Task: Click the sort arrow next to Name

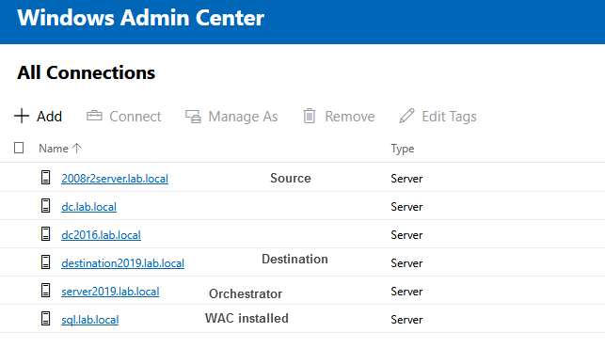Action: (77, 148)
